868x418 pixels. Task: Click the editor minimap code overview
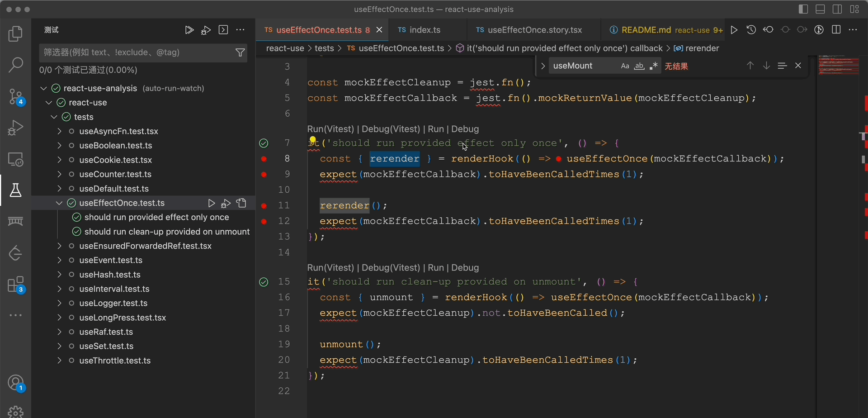[839, 65]
